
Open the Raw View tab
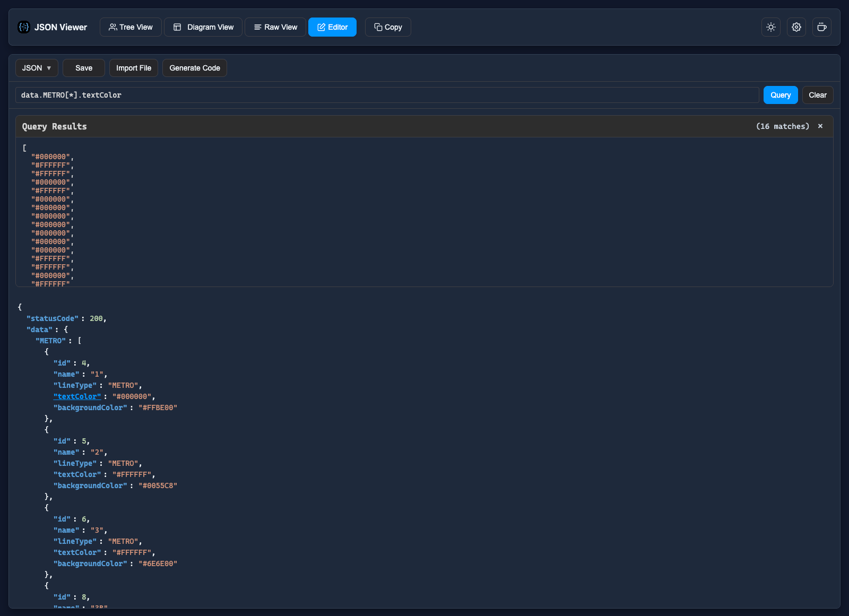point(275,27)
